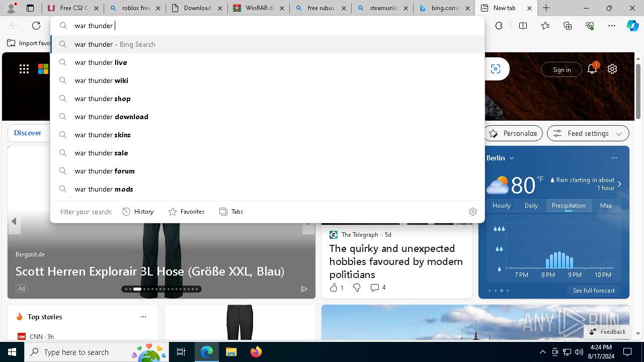Image resolution: width=644 pixels, height=362 pixels.
Task: Switch to steamunlocked tab
Action: coord(382,8)
